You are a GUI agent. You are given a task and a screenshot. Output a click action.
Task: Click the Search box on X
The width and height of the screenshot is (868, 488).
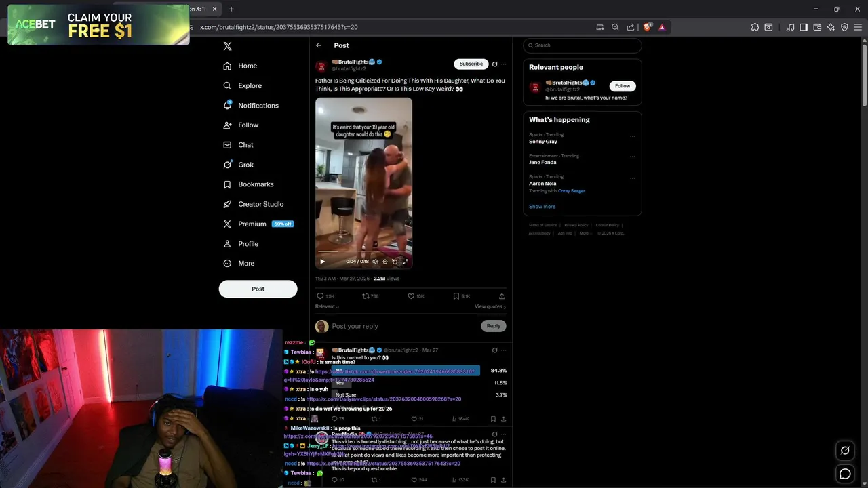583,45
